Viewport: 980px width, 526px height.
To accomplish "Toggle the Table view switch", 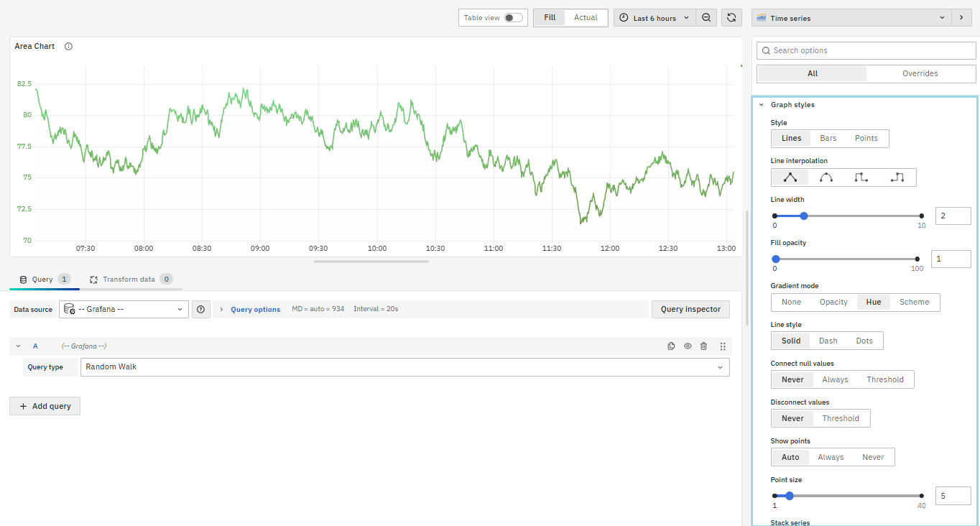I will pyautogui.click(x=513, y=18).
